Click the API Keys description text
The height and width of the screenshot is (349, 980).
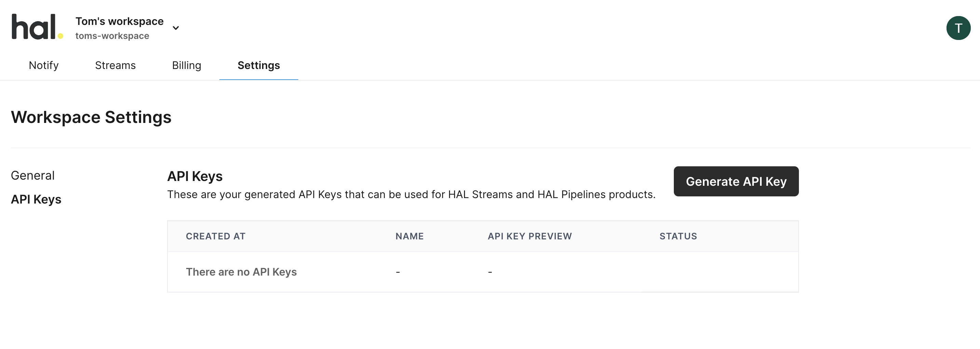[411, 195]
